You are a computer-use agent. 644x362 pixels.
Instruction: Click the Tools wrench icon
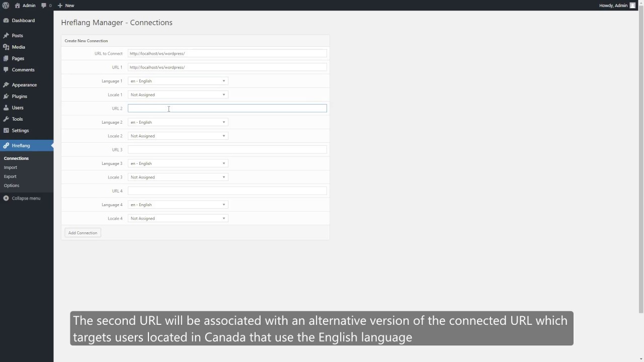point(6,119)
